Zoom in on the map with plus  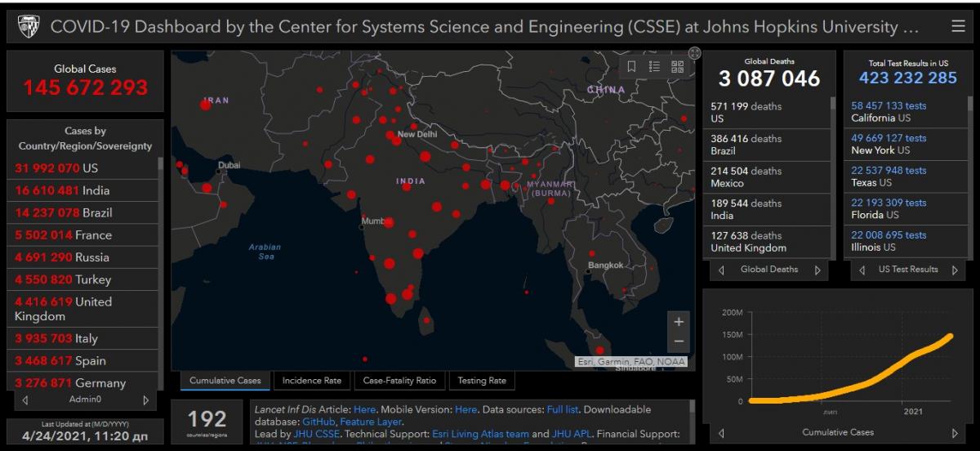pyautogui.click(x=679, y=322)
